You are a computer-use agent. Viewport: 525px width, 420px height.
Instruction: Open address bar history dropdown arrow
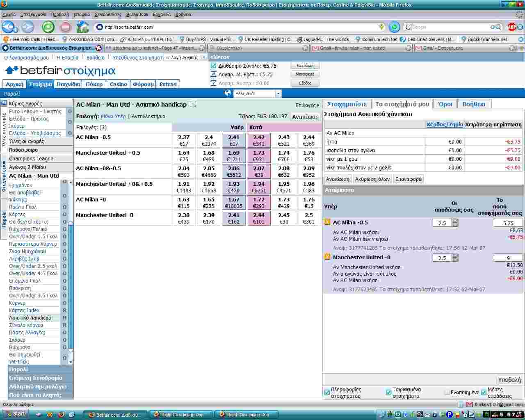(x=381, y=27)
